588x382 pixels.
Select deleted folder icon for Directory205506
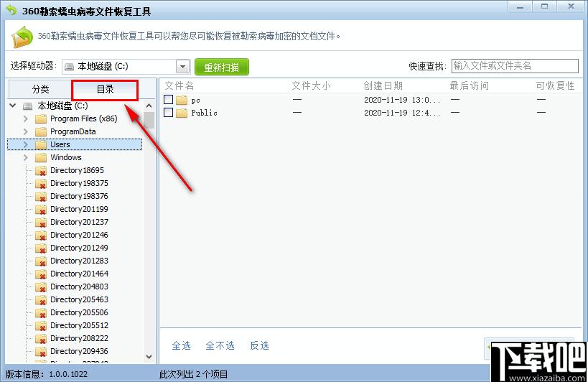tap(40, 312)
